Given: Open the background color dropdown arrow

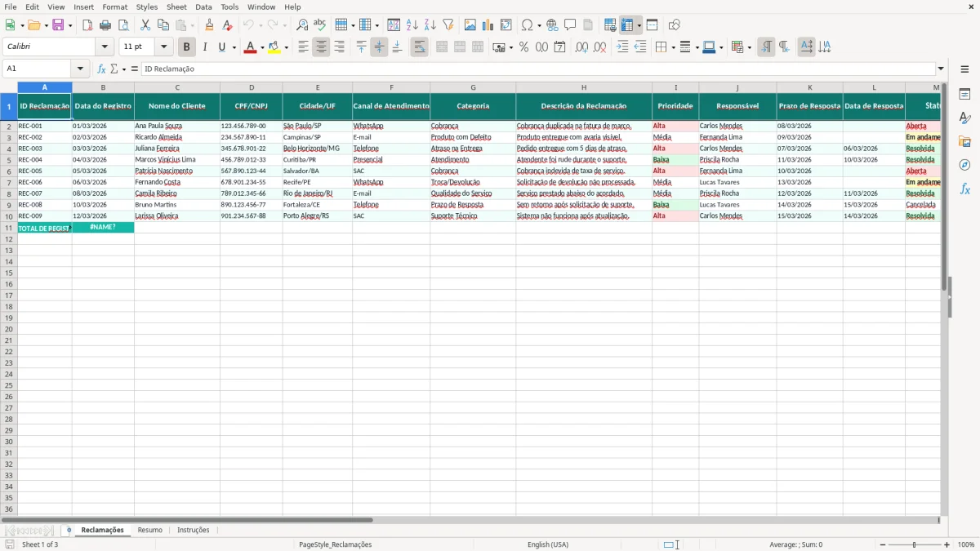Looking at the screenshot, I should 286,47.
